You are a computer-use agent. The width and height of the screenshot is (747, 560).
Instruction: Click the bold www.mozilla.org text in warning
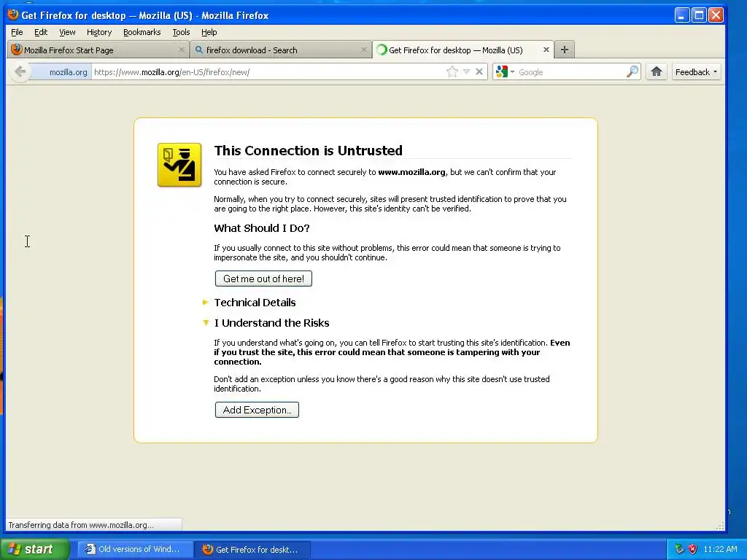411,172
